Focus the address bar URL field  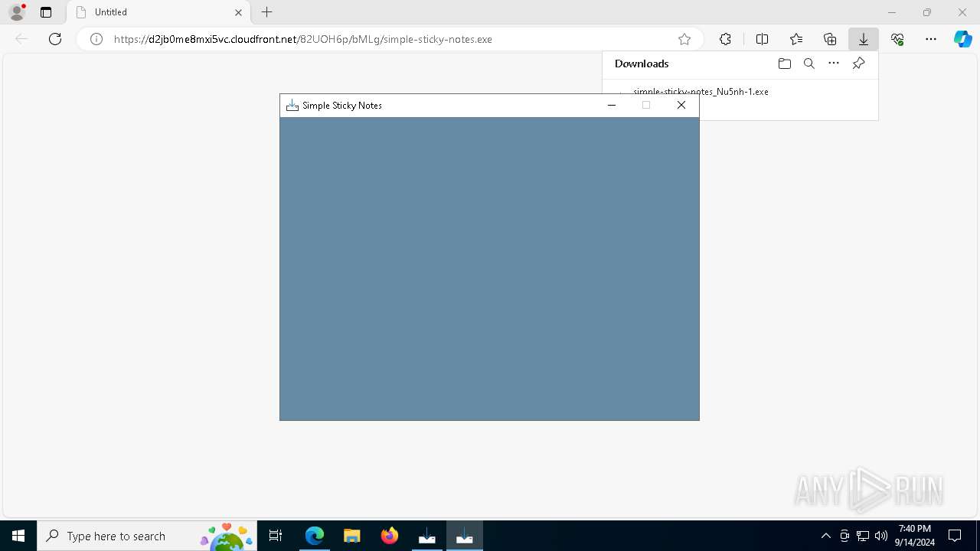(390, 39)
